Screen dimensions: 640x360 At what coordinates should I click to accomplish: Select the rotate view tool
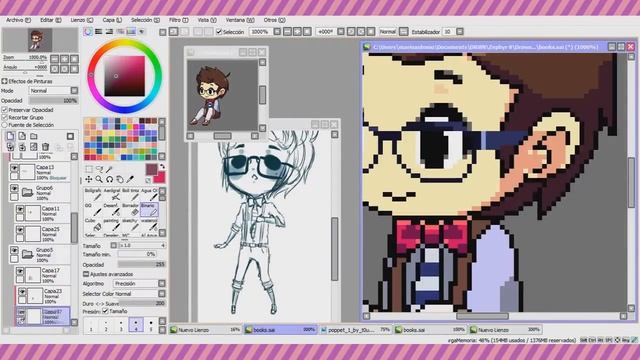(x=109, y=179)
